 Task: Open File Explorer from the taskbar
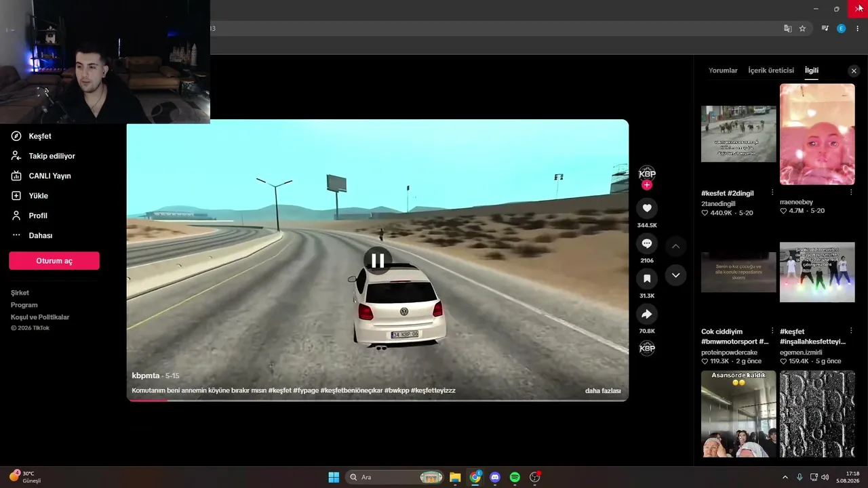click(x=455, y=477)
